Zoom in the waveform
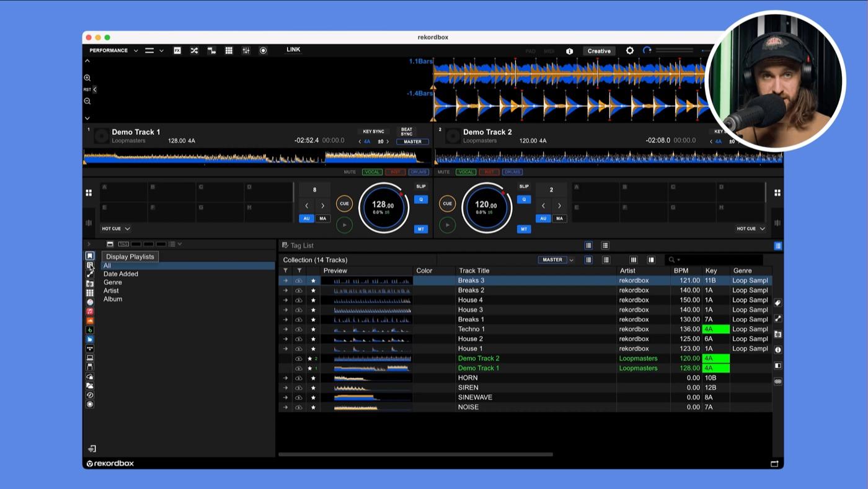 pyautogui.click(x=87, y=78)
